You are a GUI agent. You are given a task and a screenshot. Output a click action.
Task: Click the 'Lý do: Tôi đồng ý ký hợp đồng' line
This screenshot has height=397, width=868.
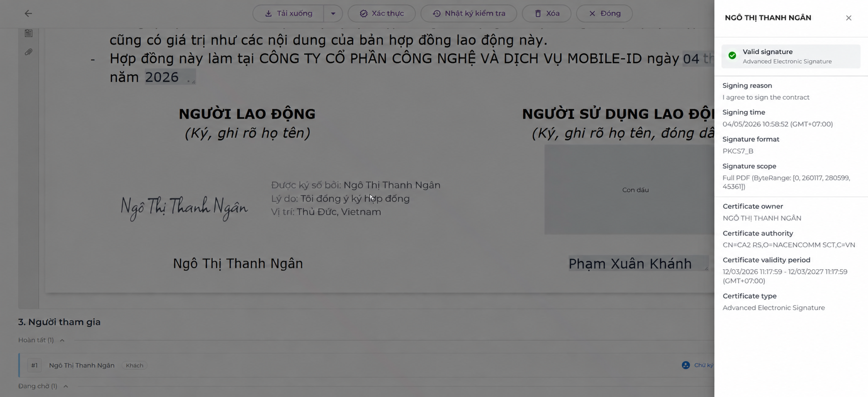tap(340, 198)
